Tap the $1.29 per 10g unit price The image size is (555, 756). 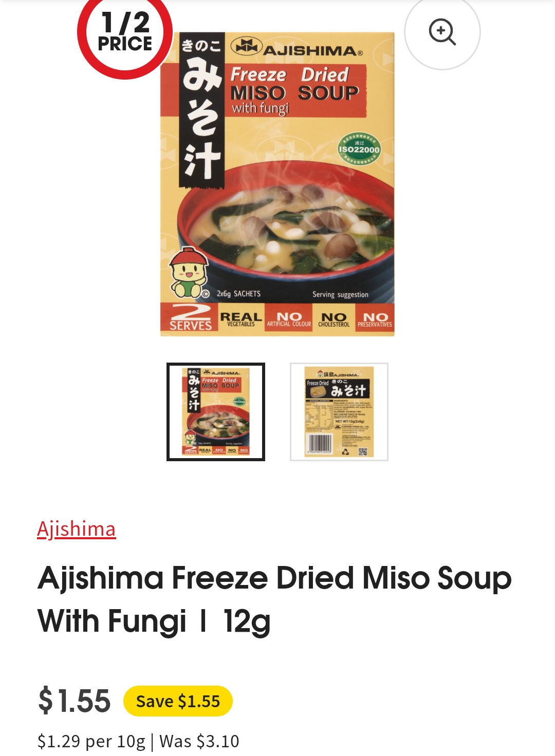coord(91,741)
